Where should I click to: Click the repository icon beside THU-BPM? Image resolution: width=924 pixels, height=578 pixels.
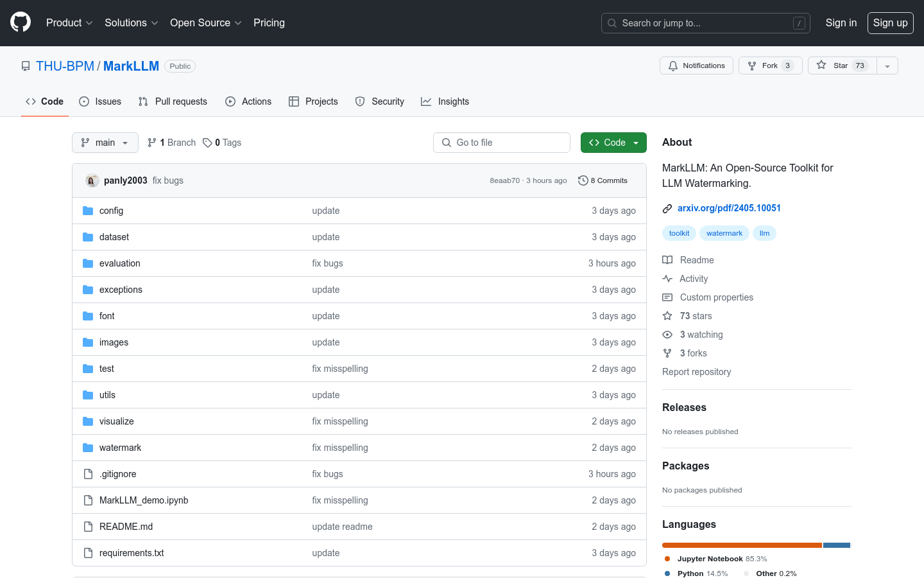[x=26, y=66]
